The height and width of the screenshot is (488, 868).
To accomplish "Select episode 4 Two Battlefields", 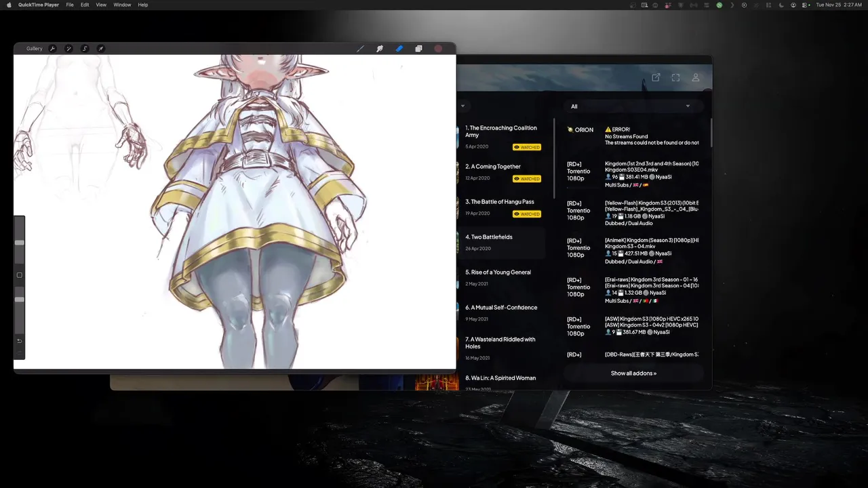I will tap(501, 243).
